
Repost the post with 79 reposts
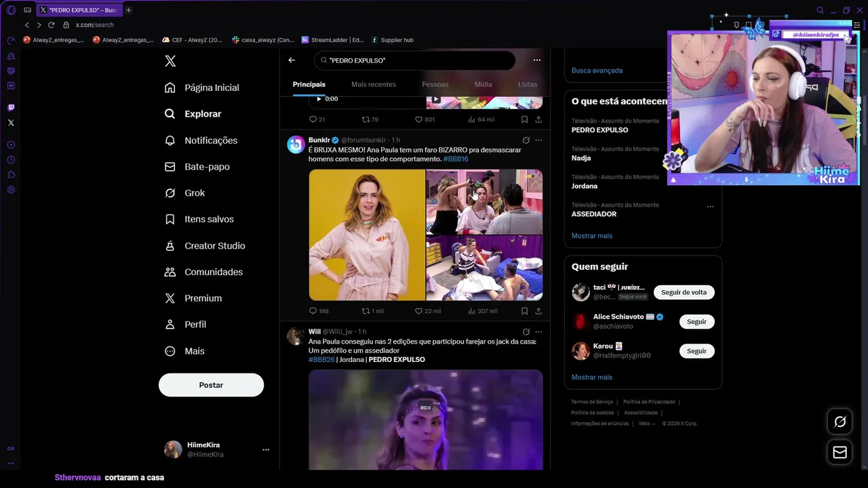click(x=370, y=119)
